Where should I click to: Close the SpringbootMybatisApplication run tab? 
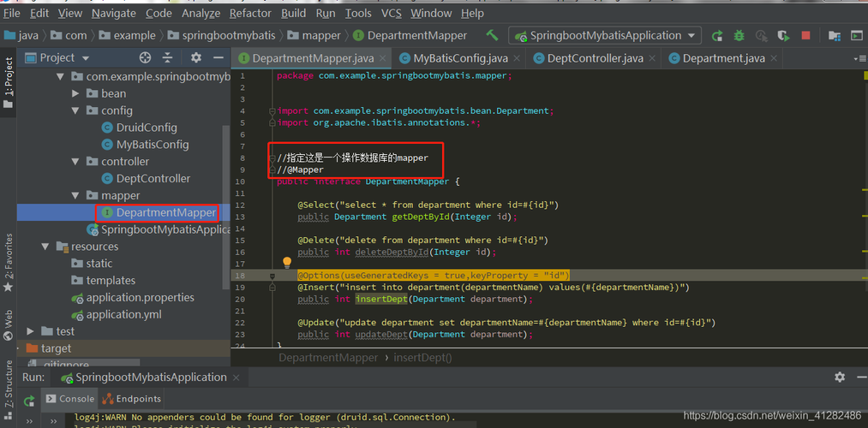point(236,377)
